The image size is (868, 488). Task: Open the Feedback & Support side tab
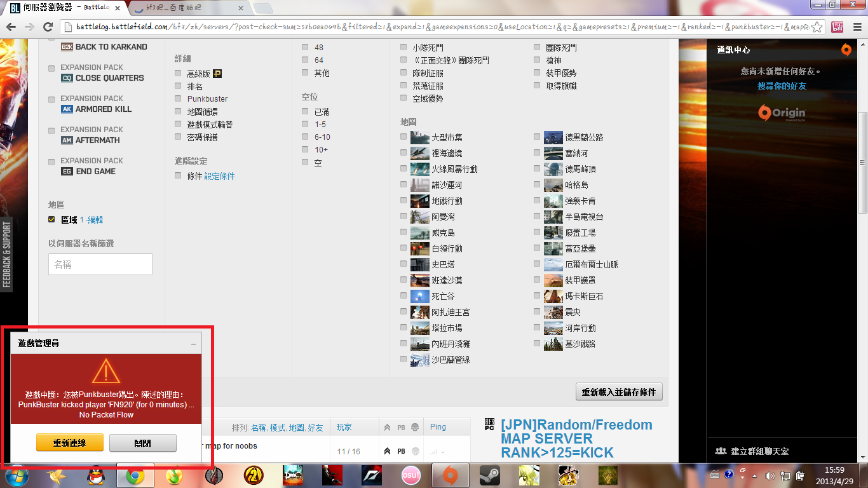click(x=8, y=254)
